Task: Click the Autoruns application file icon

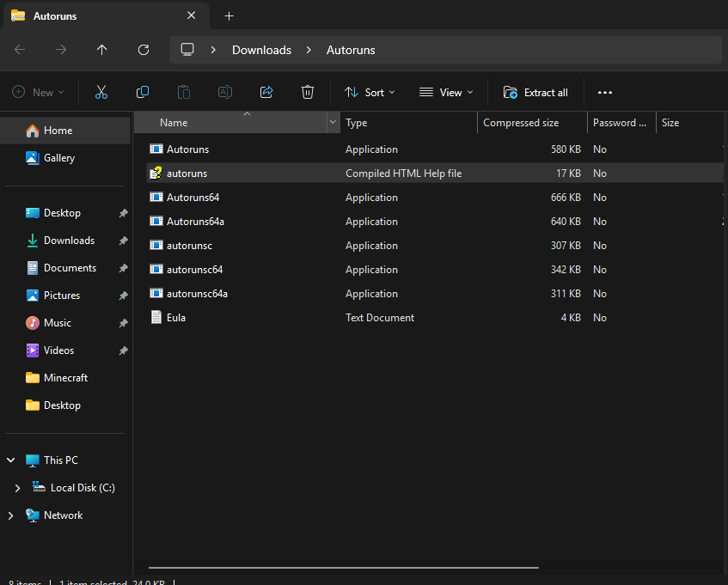Action: point(156,149)
